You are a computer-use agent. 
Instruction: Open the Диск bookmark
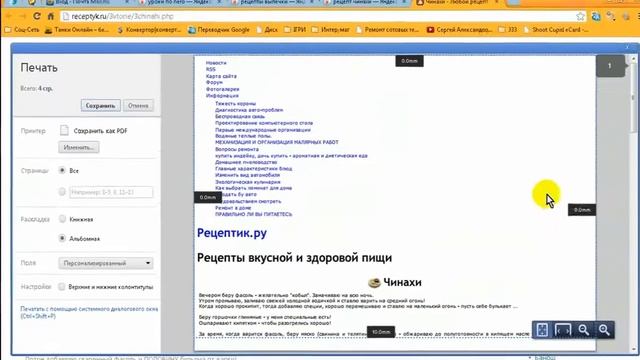tap(268, 30)
